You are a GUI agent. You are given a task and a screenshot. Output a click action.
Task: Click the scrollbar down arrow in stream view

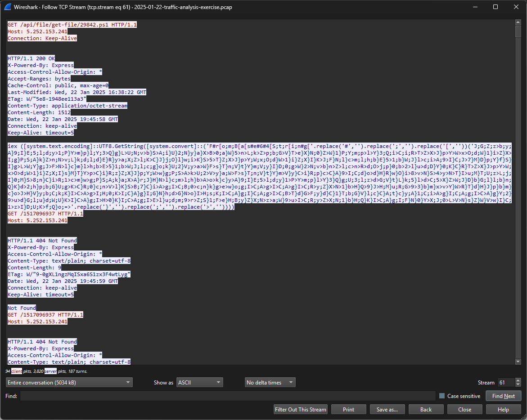coord(518,362)
